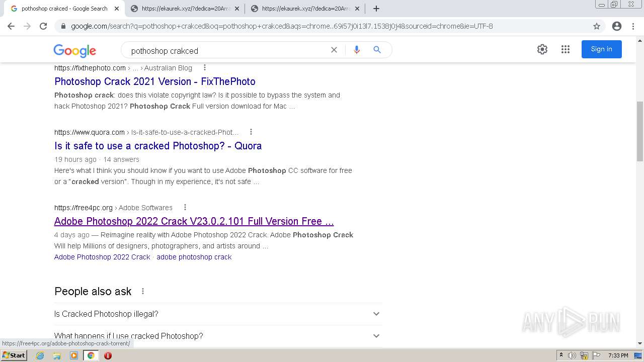
Task: Click the Chrome address bar URL
Action: pyautogui.click(x=282, y=26)
